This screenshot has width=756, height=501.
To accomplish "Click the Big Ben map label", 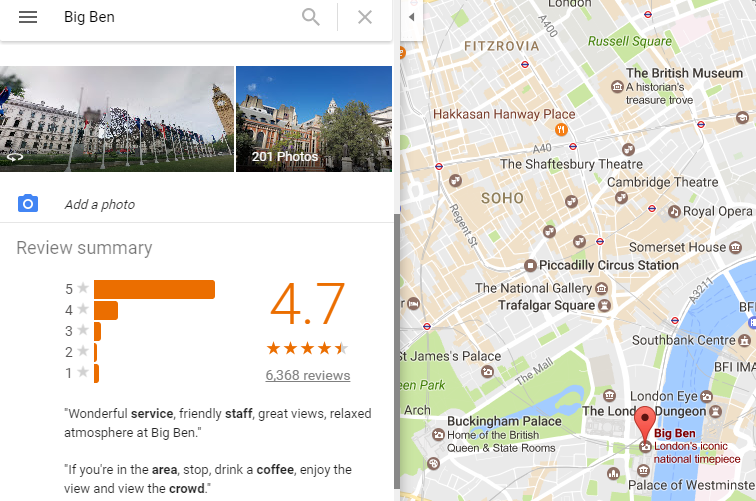I will [675, 433].
